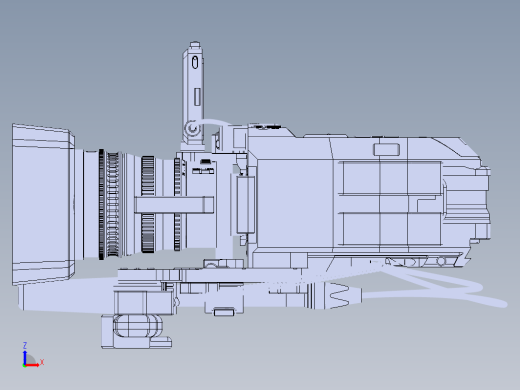Select the horizontal lens support bar across the lens

point(174,204)
